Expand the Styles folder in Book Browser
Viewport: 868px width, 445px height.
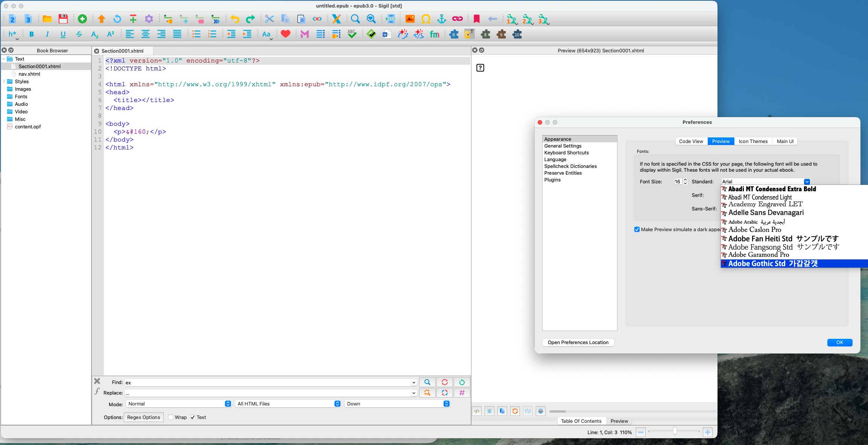[4, 81]
